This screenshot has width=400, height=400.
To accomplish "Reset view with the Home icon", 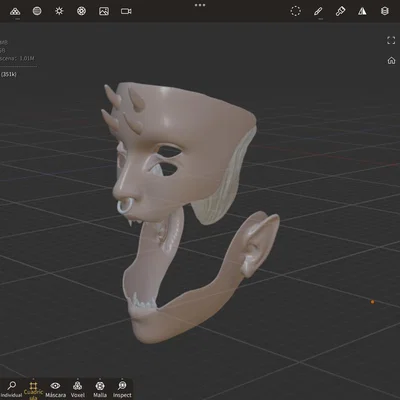I will click(391, 60).
